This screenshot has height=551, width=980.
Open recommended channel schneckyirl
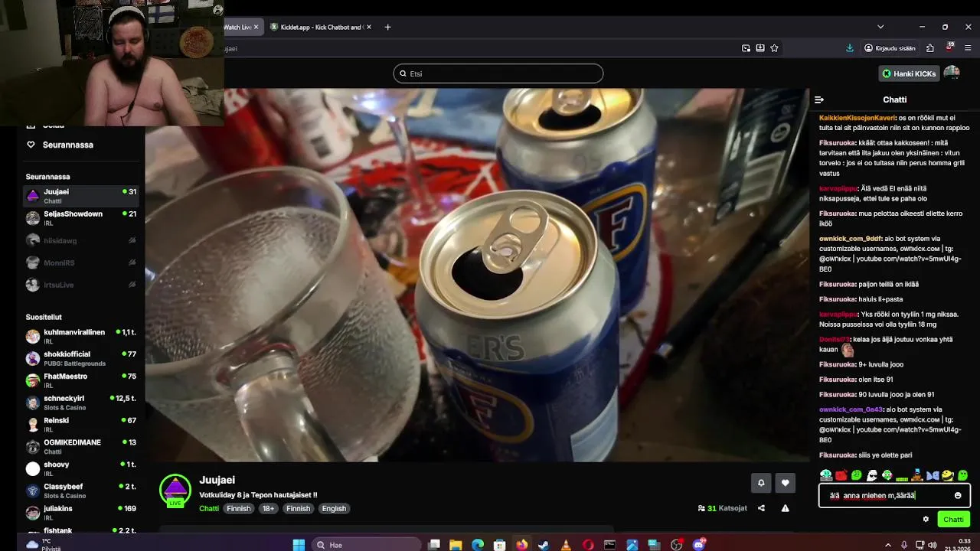point(81,403)
